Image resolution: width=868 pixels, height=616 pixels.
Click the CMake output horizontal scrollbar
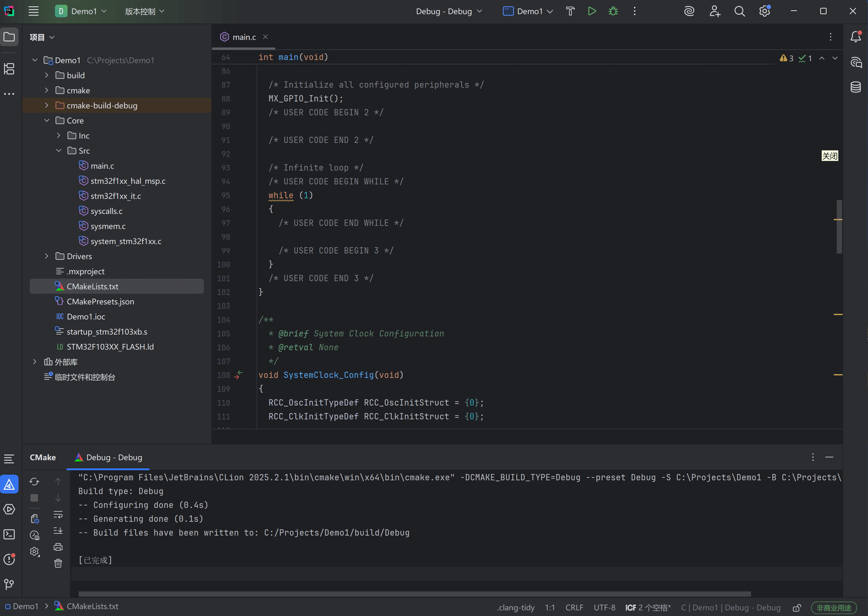(414, 594)
